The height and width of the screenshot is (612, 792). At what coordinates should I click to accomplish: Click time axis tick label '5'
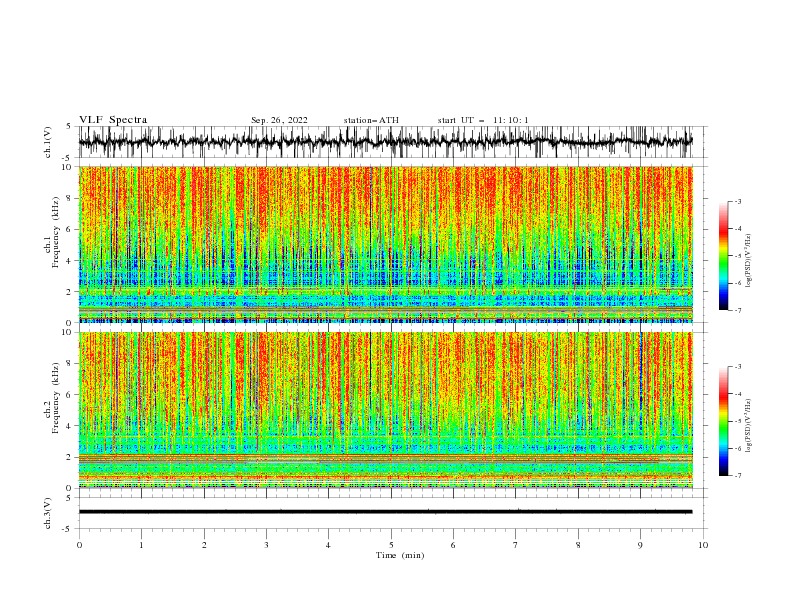pyautogui.click(x=391, y=545)
